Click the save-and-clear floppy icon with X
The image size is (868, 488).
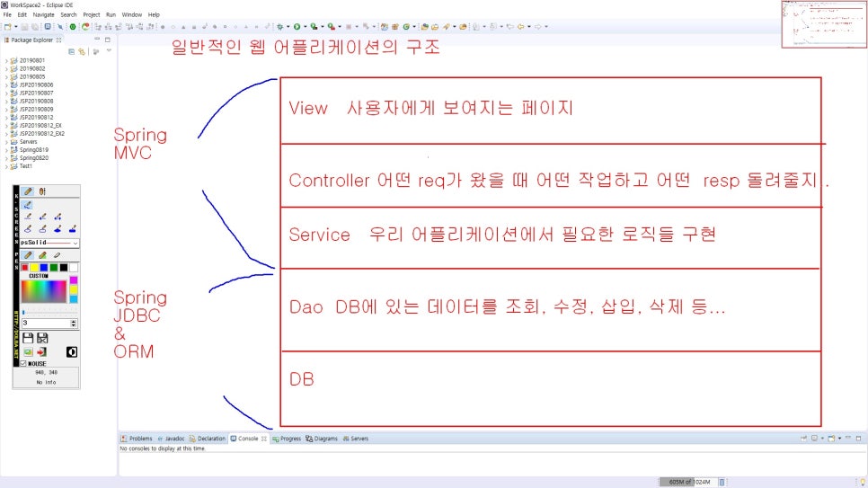(x=42, y=338)
